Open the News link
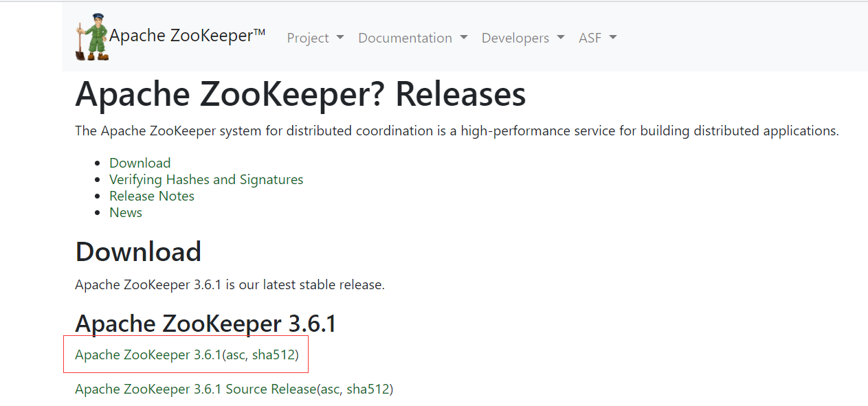The height and width of the screenshot is (406, 868). tap(126, 212)
